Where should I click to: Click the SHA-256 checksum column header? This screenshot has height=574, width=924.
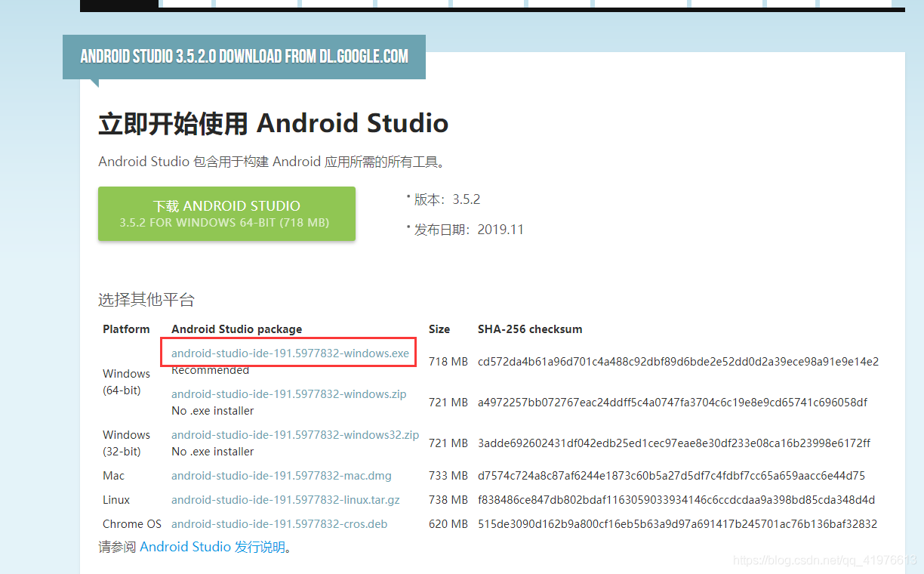(530, 329)
